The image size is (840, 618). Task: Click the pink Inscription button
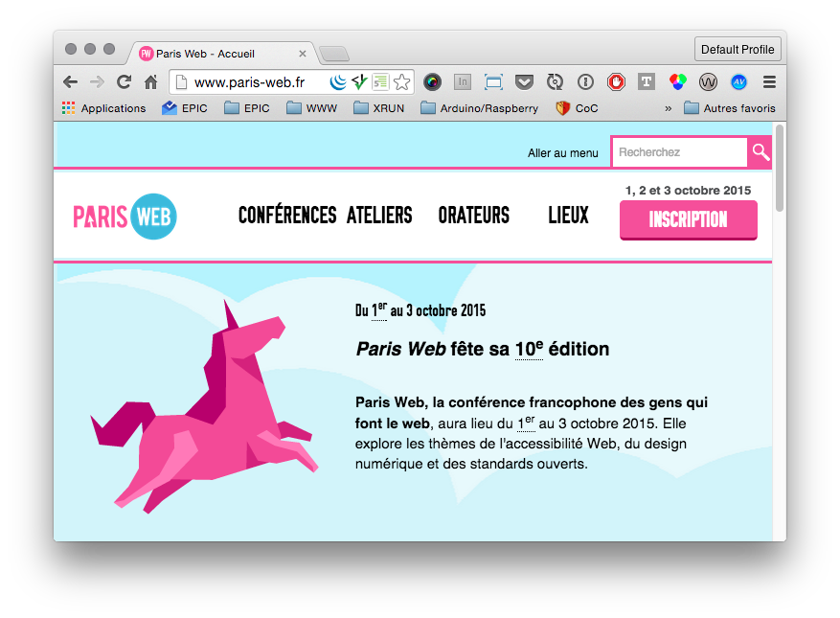click(x=689, y=219)
